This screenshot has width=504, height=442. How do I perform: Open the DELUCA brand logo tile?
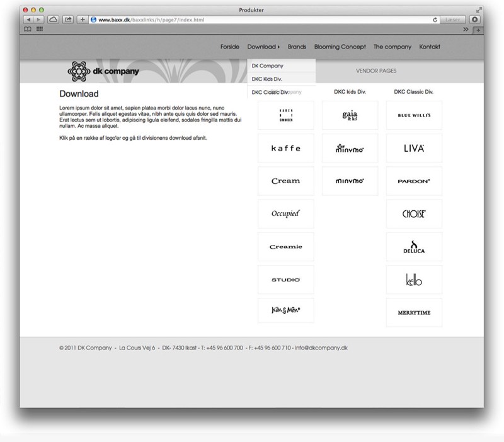pyautogui.click(x=414, y=247)
